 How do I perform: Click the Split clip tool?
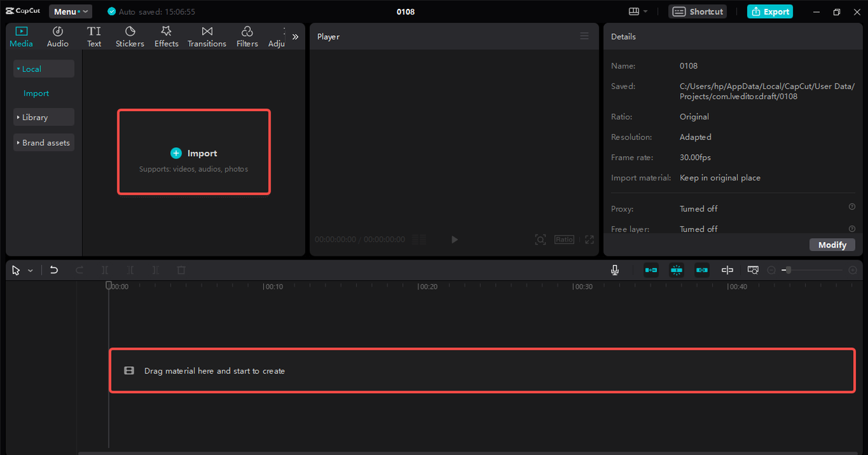[x=105, y=270]
